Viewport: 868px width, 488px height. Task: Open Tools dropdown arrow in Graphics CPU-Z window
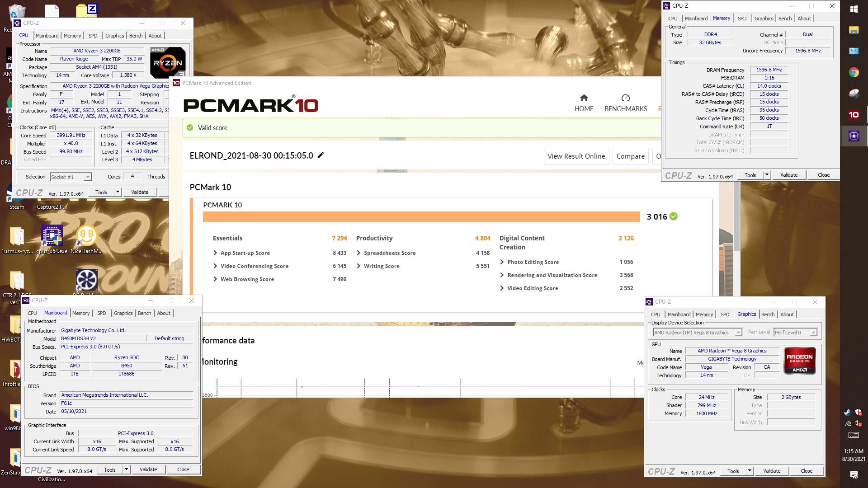tap(750, 471)
